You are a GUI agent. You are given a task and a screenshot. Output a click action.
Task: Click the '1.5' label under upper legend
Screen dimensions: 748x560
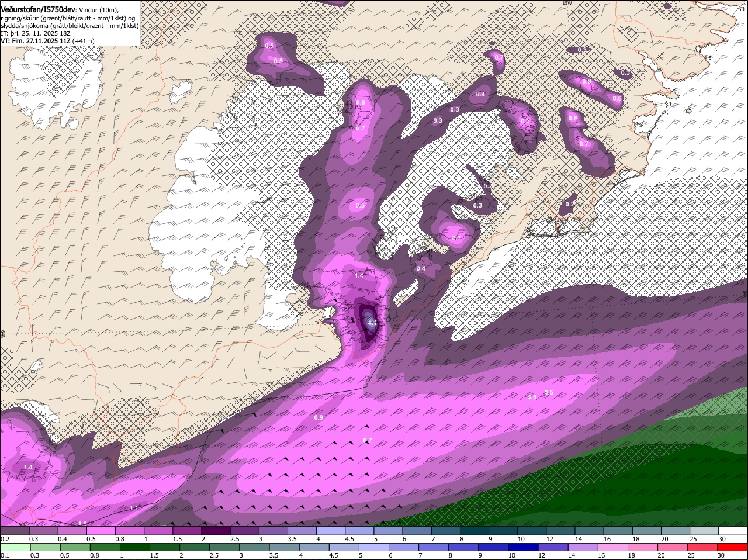click(x=178, y=539)
